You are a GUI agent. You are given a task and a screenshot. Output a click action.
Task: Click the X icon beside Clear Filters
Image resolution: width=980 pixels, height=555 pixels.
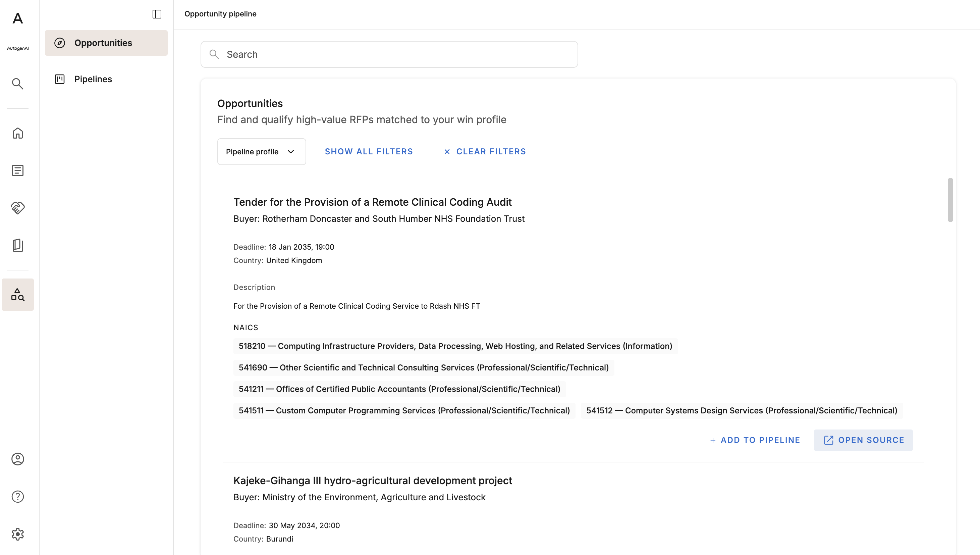tap(447, 152)
